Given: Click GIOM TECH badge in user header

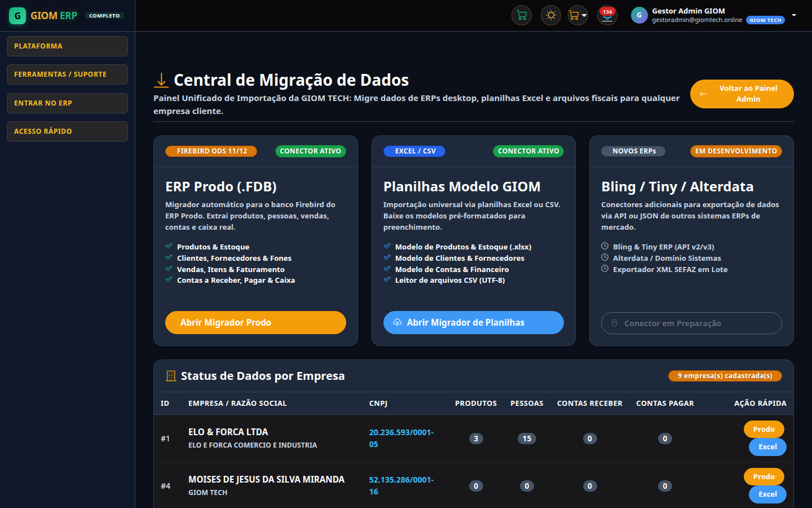Looking at the screenshot, I should pyautogui.click(x=765, y=20).
